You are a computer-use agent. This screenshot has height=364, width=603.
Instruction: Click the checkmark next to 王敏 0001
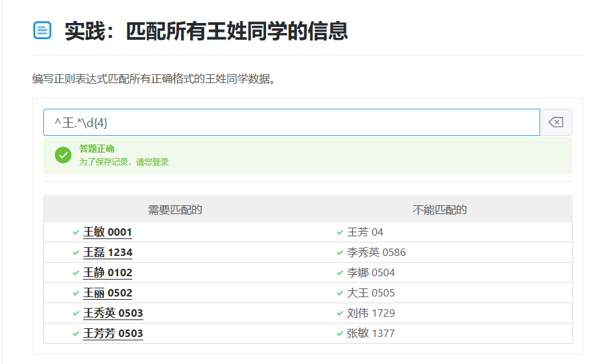(76, 232)
